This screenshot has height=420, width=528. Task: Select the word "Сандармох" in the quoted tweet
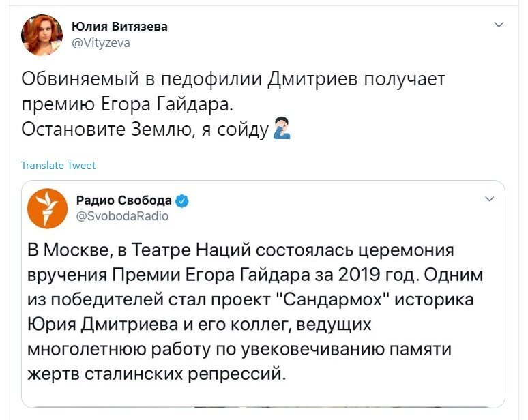[x=332, y=299]
